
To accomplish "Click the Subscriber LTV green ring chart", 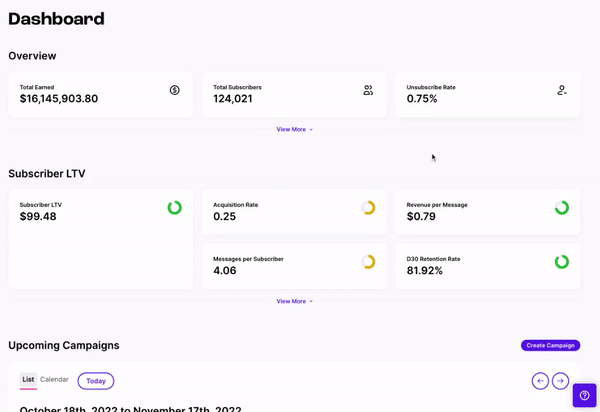I will click(175, 208).
